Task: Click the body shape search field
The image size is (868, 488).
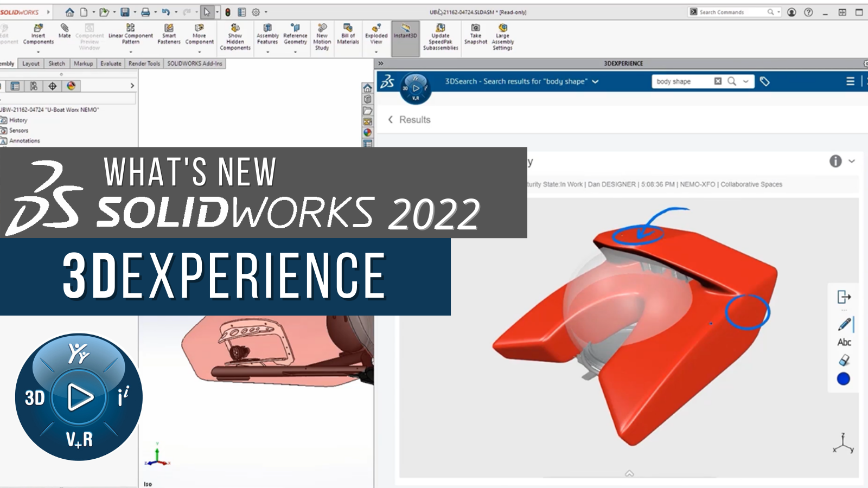Action: pyautogui.click(x=682, y=81)
